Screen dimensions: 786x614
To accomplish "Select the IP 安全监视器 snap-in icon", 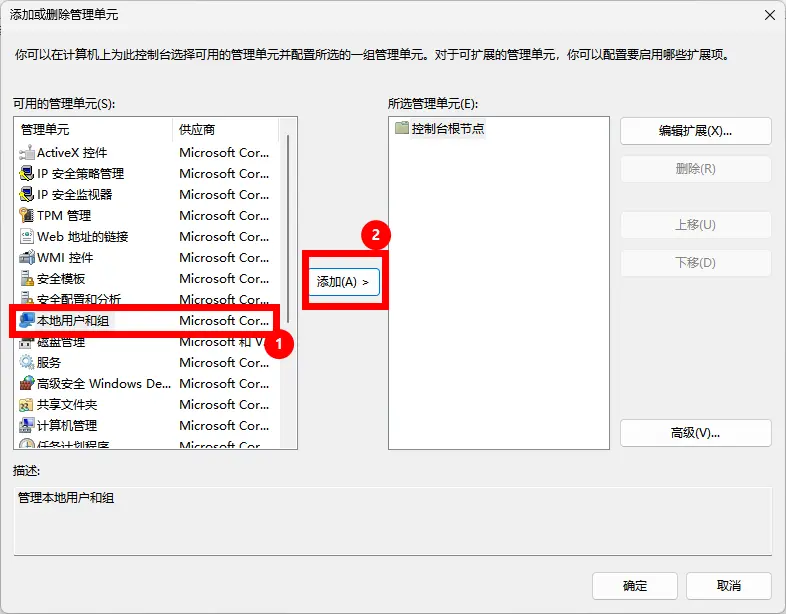I will (x=27, y=195).
